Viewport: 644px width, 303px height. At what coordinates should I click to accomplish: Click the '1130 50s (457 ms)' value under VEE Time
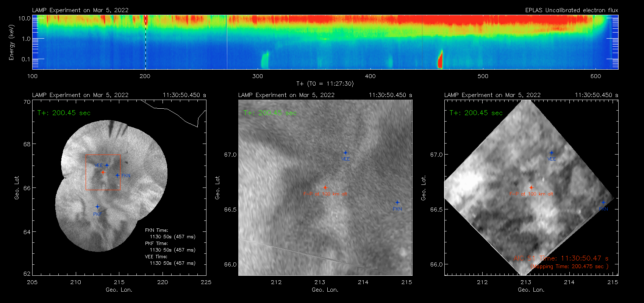173,263
